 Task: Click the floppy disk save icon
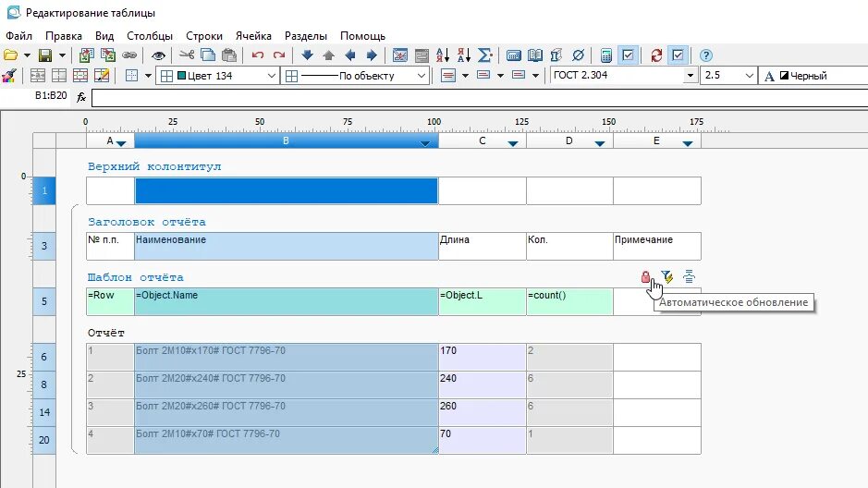pos(45,55)
